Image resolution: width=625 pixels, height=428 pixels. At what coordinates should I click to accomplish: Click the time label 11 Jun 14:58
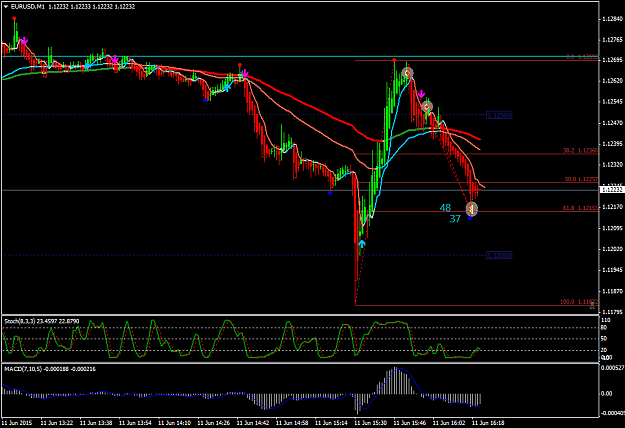click(x=292, y=422)
